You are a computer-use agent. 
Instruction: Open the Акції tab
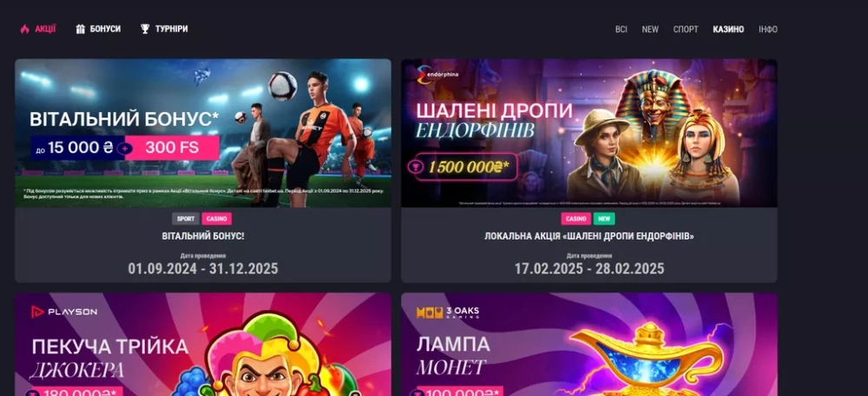tap(45, 29)
